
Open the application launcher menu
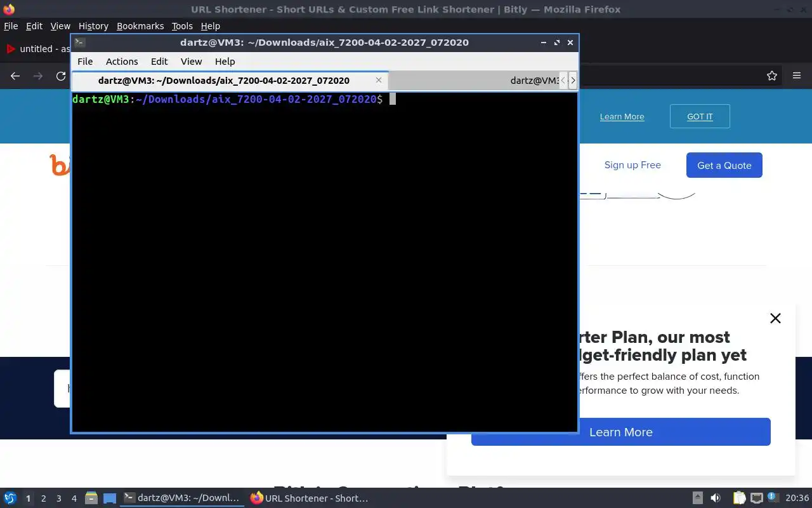10,498
